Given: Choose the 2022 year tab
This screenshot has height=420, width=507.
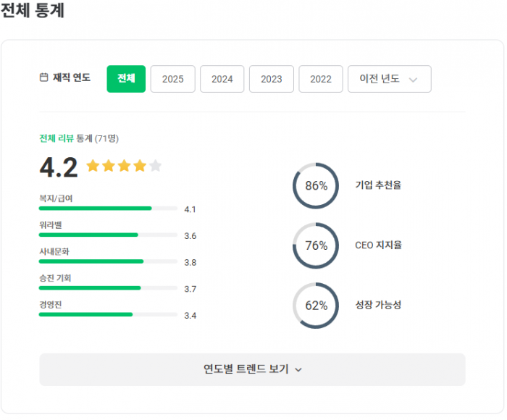Looking at the screenshot, I should click(x=320, y=79).
